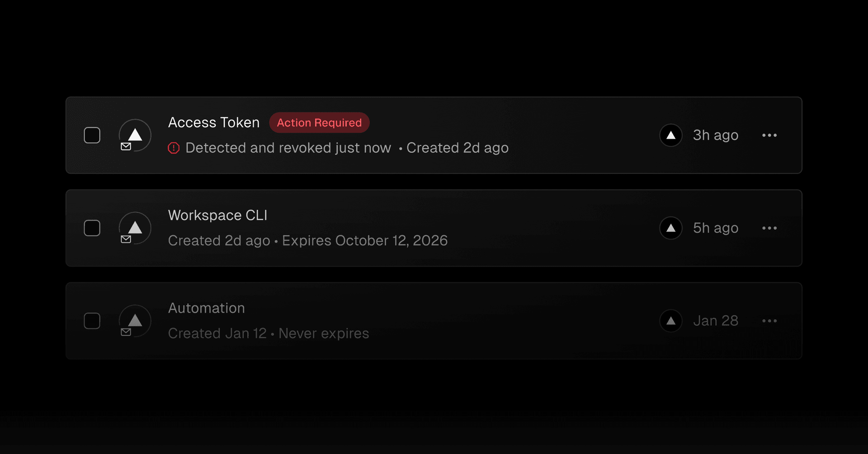
Task: Click the Workspace CLI triangle avatar icon
Action: pyautogui.click(x=135, y=227)
